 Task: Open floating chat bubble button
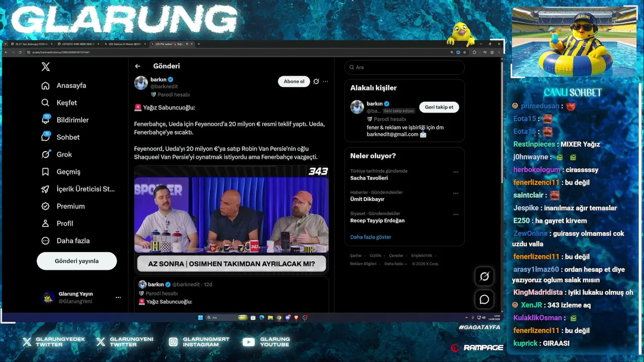(485, 300)
